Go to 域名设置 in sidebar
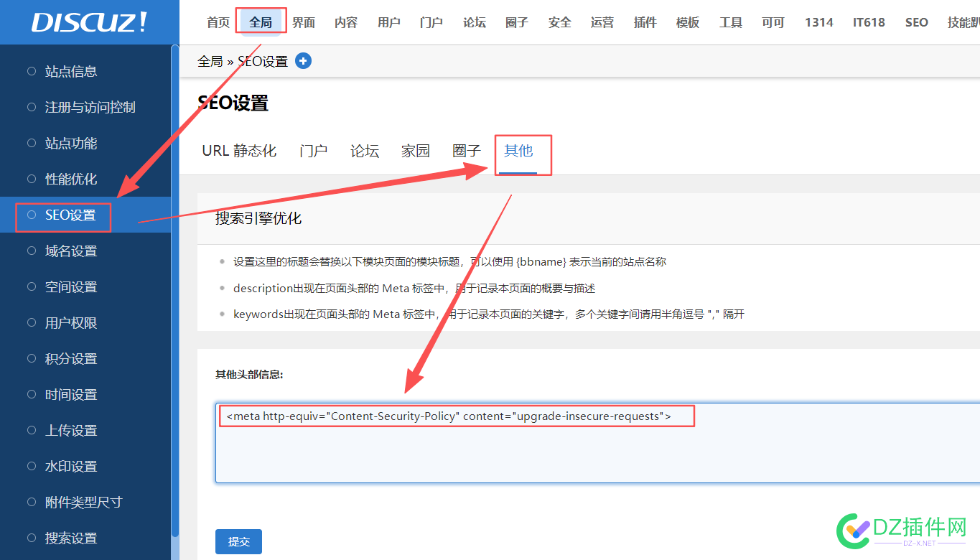The width and height of the screenshot is (980, 560). click(x=70, y=251)
